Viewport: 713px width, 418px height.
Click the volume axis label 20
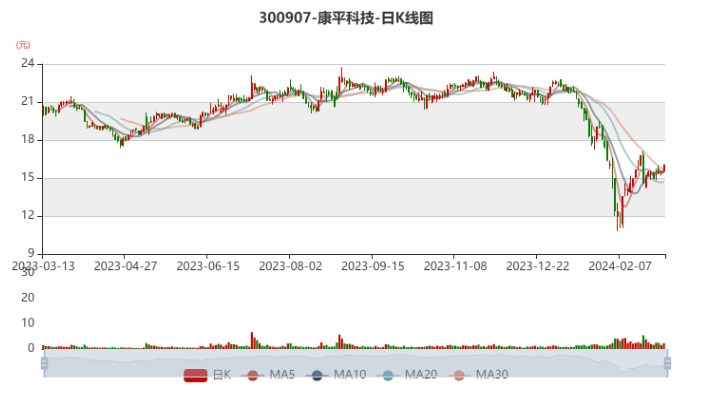28,297
